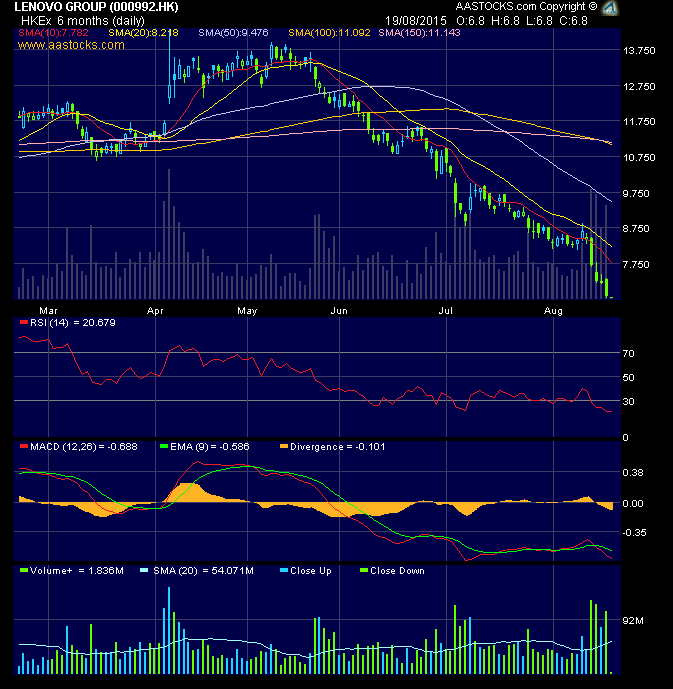Image resolution: width=673 pixels, height=689 pixels.
Task: Click the Apr month label
Action: (155, 311)
